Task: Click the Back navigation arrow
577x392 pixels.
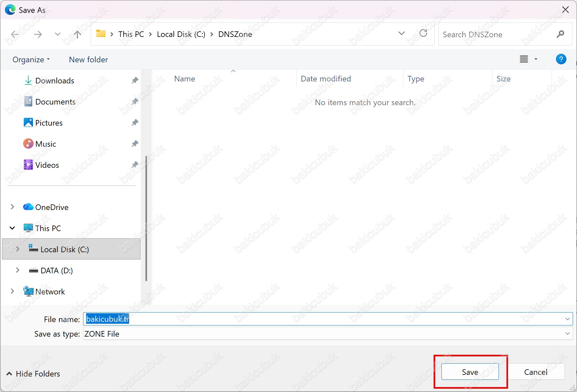Action: pyautogui.click(x=15, y=34)
